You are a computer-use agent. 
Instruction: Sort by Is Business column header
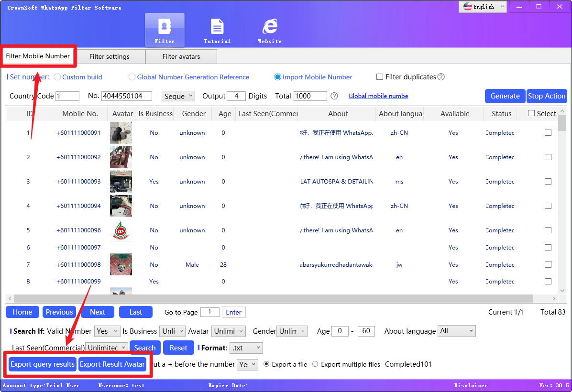(155, 113)
